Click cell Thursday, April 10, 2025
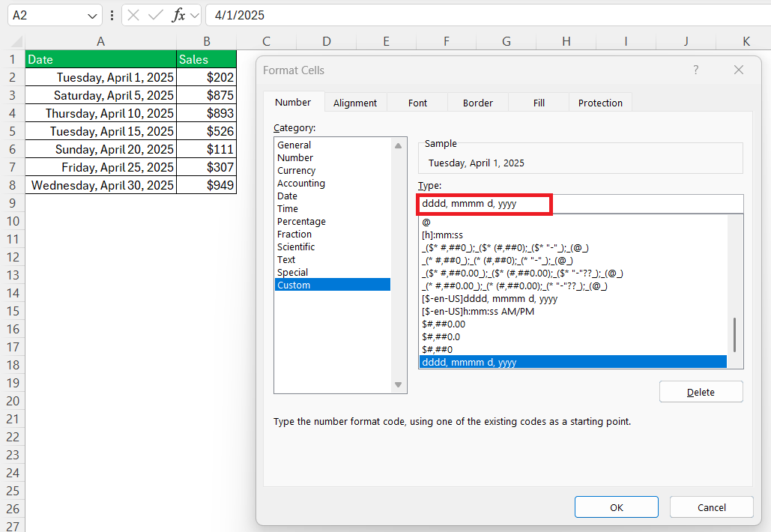Image resolution: width=771 pixels, height=532 pixels. [101, 113]
